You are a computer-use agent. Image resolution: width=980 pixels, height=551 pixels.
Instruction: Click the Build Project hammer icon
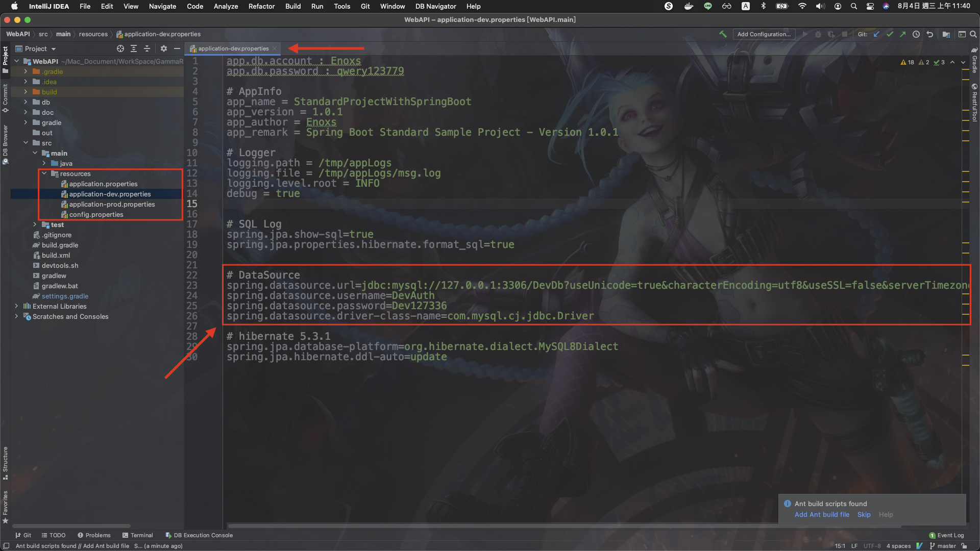(x=723, y=34)
